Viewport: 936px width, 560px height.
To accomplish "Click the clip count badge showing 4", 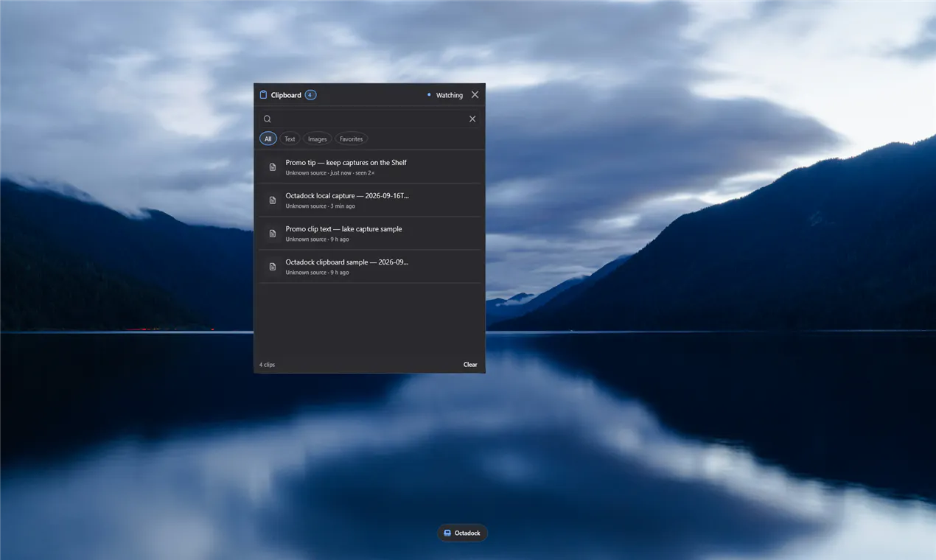I will pyautogui.click(x=310, y=95).
